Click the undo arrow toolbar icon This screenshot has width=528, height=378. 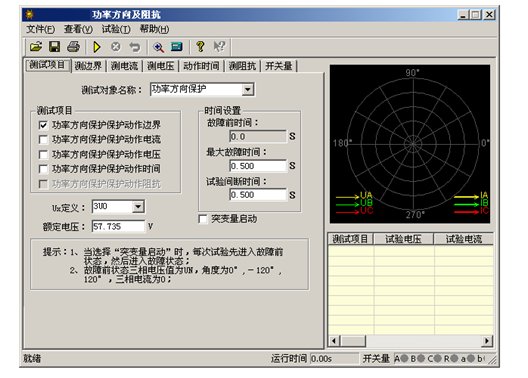coord(135,46)
